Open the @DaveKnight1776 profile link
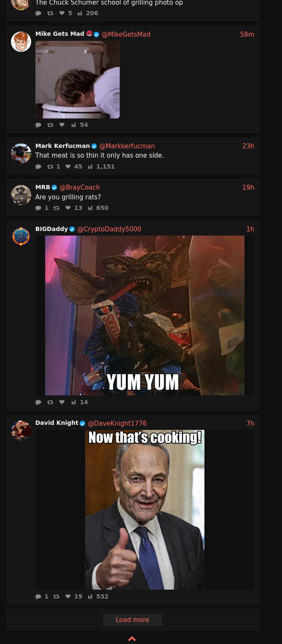 coord(117,423)
